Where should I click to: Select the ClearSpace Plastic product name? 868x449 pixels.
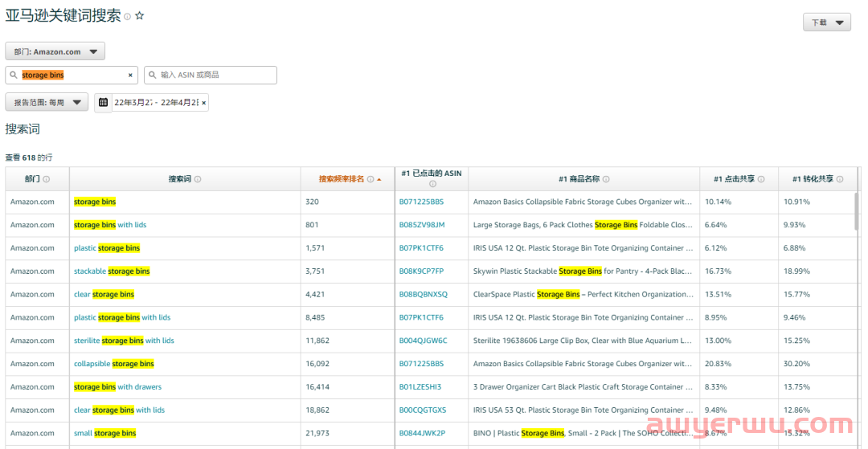point(583,295)
